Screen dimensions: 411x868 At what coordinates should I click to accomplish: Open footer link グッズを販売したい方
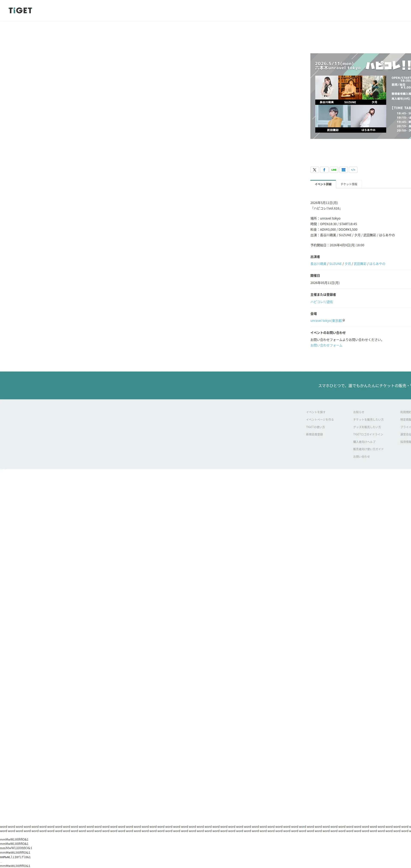367,427
